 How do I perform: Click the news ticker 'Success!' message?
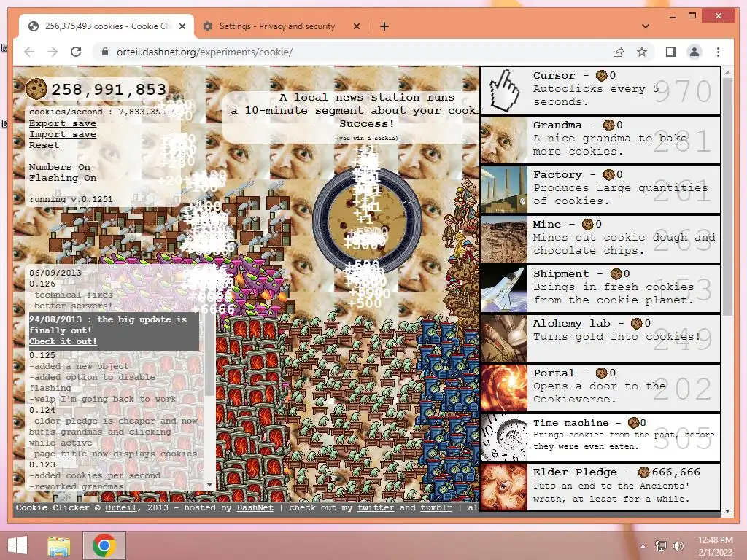pos(367,123)
